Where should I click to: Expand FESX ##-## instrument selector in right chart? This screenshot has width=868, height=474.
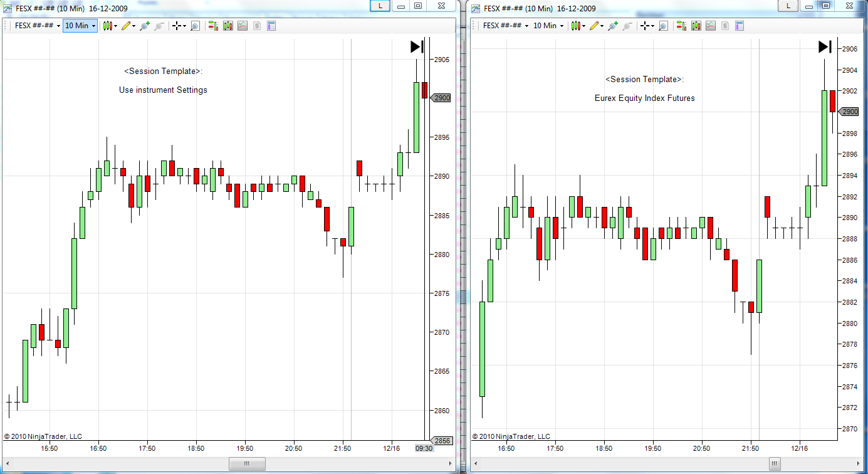(505, 26)
